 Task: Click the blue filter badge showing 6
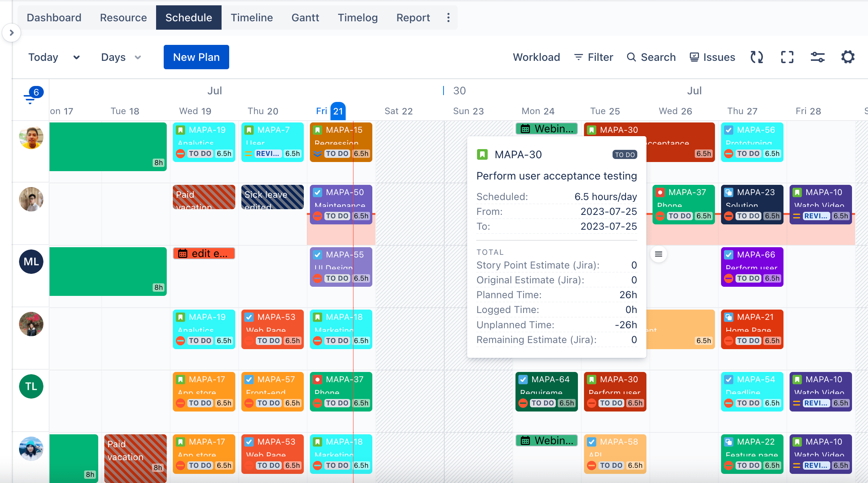click(x=36, y=92)
